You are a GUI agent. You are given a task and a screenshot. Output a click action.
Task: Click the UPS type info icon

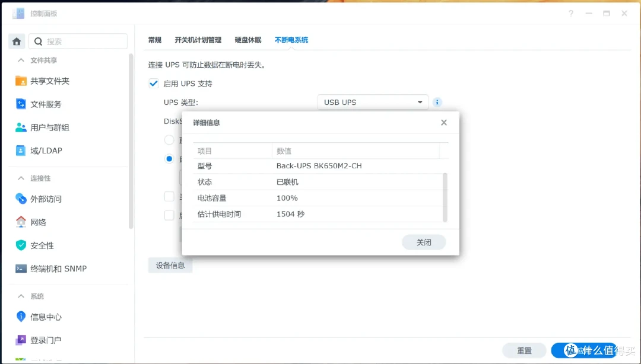click(x=437, y=102)
